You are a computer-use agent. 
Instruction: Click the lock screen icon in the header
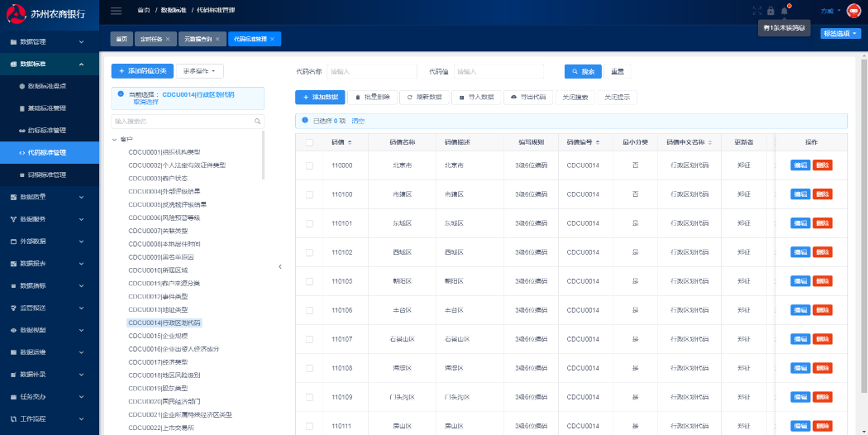[x=770, y=11]
